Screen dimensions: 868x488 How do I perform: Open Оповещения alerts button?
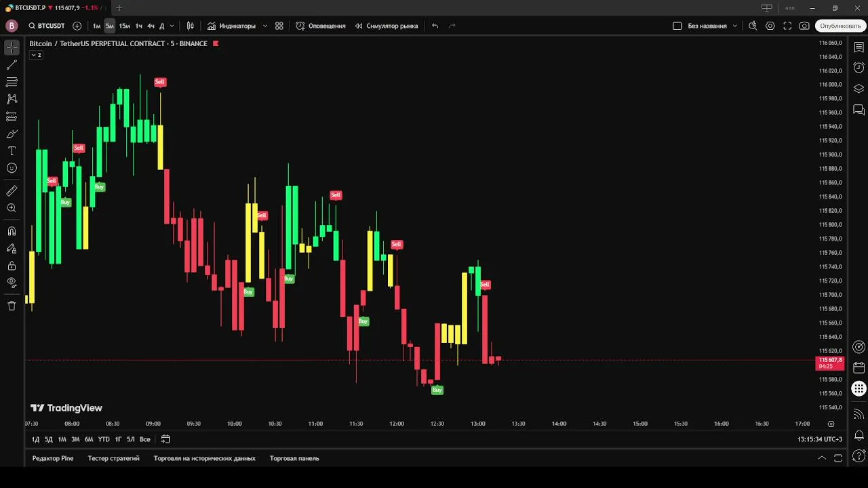point(321,26)
